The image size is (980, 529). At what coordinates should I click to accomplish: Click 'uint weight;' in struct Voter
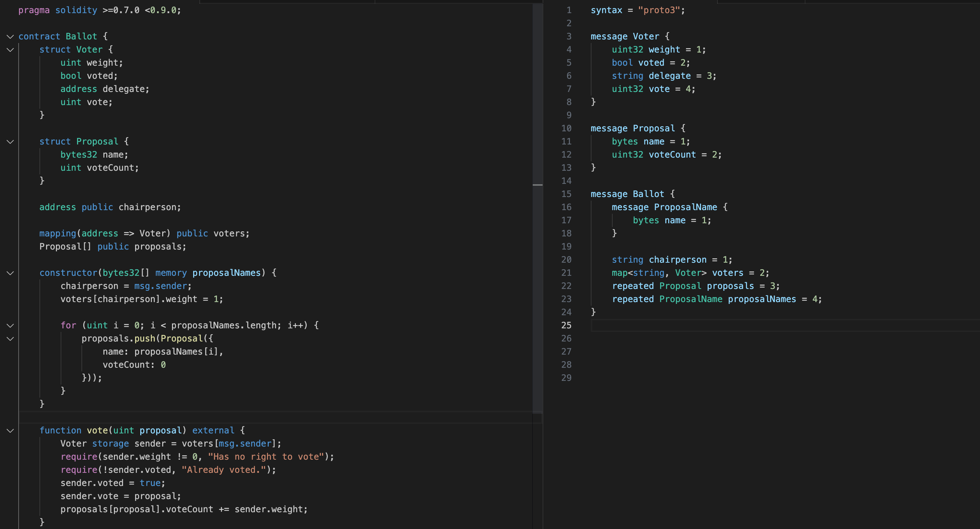click(x=92, y=63)
